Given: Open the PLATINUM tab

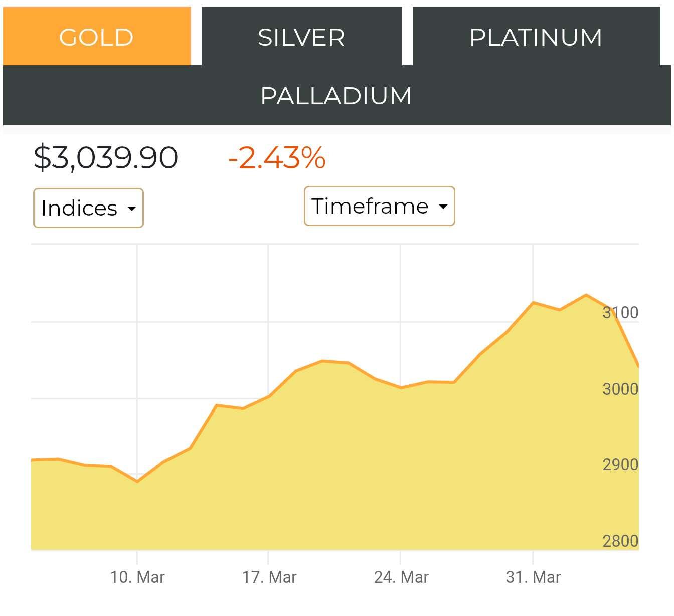Looking at the screenshot, I should tap(536, 36).
